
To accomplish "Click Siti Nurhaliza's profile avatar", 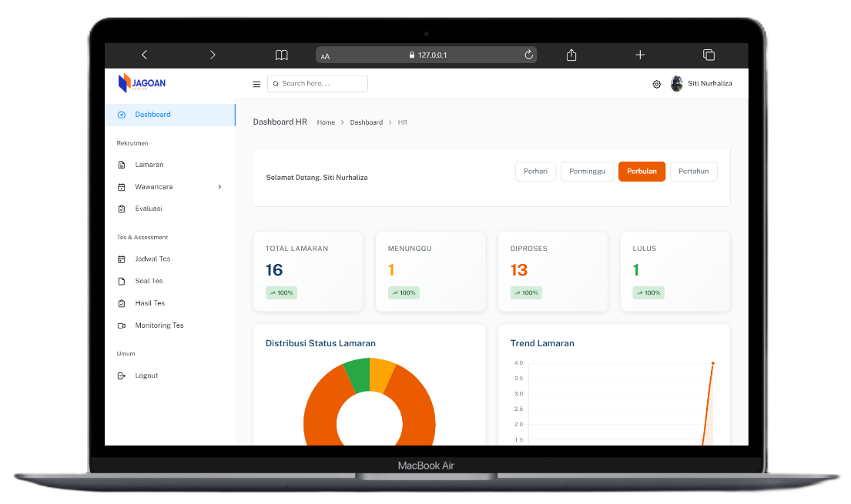I will (677, 84).
